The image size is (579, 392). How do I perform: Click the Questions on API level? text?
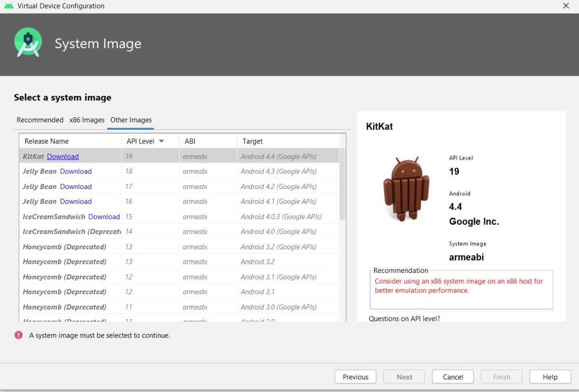point(404,318)
